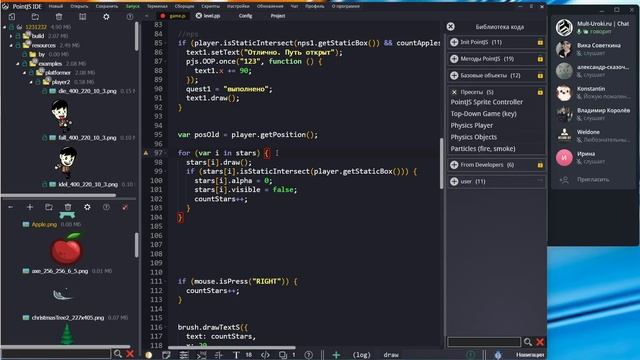Insert PointJS Sprite Controller preset
The height and width of the screenshot is (360, 640).
(x=487, y=102)
